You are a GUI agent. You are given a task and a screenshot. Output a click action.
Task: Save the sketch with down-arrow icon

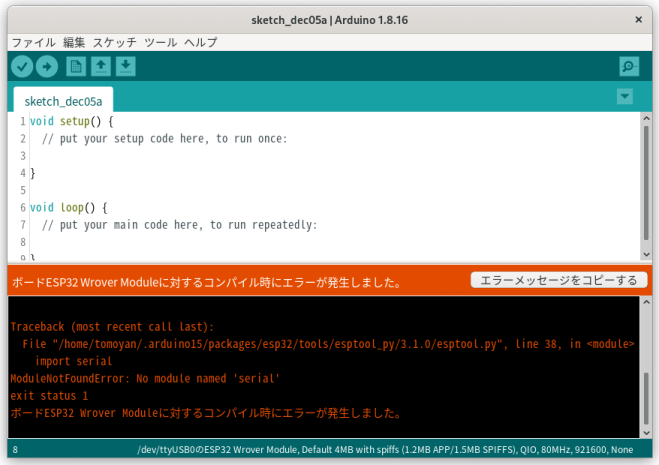click(x=126, y=66)
